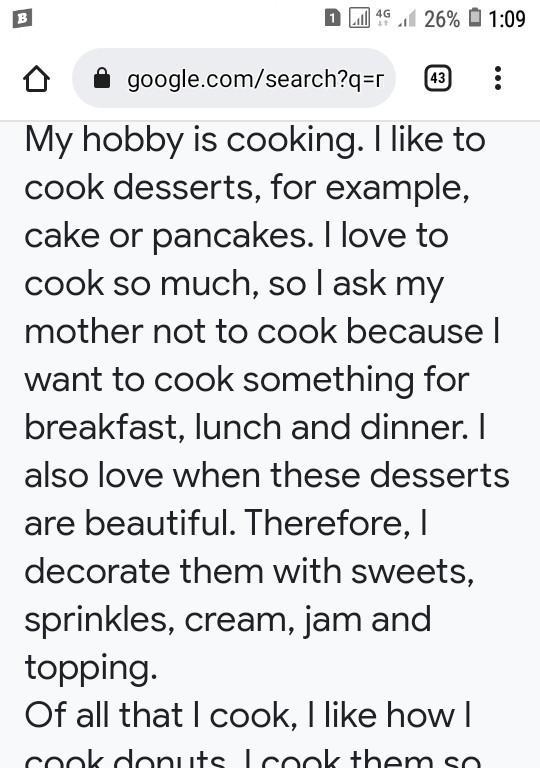
Task: Tap the line 'Of all that I cook'
Action: [161, 715]
